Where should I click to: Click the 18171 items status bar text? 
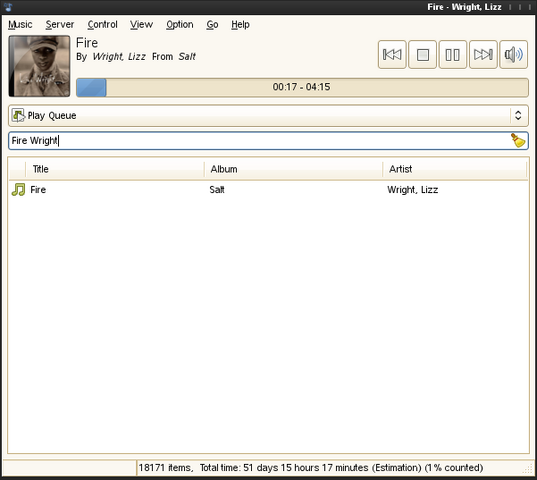point(311,468)
